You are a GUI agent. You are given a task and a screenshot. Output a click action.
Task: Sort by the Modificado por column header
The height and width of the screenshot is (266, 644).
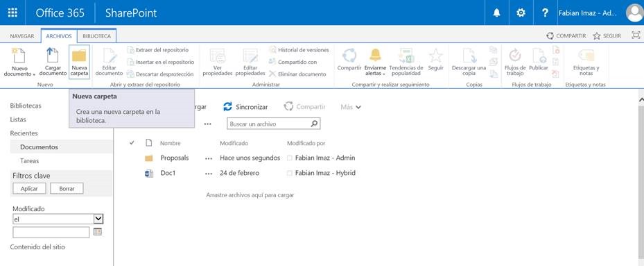[x=306, y=143]
